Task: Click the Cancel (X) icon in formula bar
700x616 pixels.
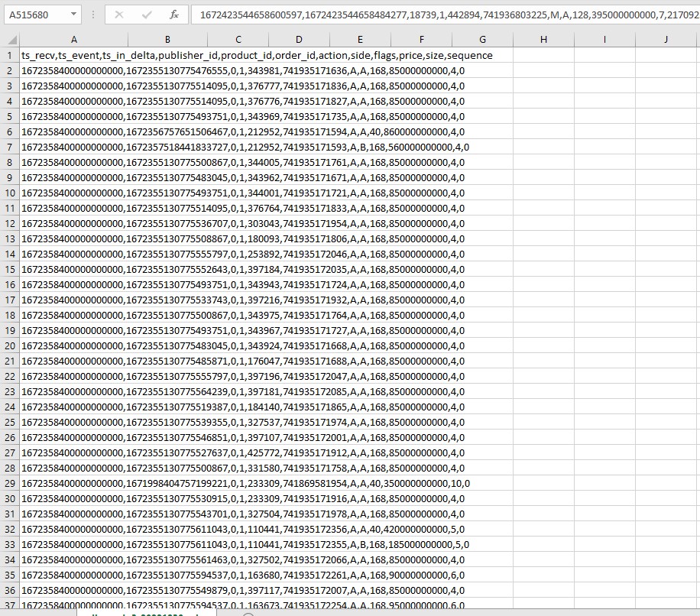Action: click(118, 15)
